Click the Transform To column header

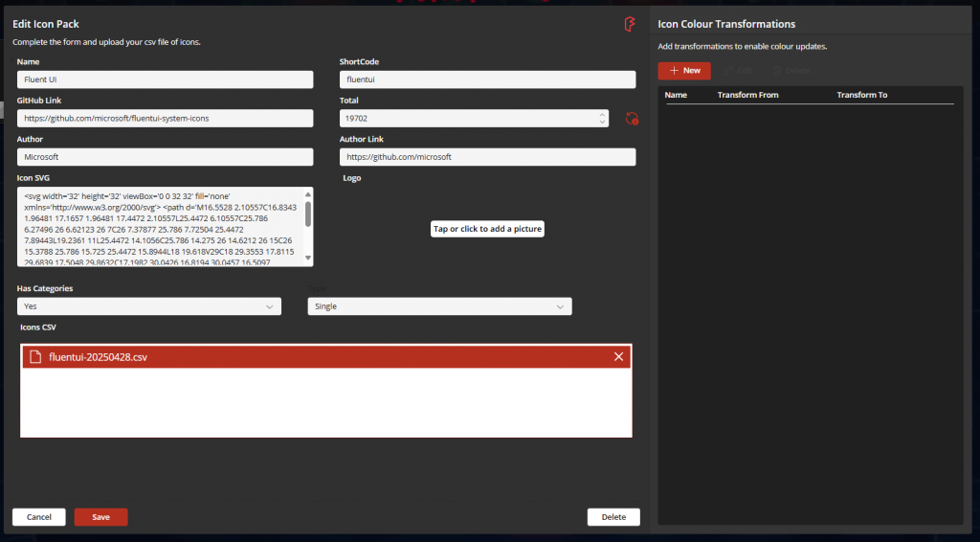(x=862, y=95)
